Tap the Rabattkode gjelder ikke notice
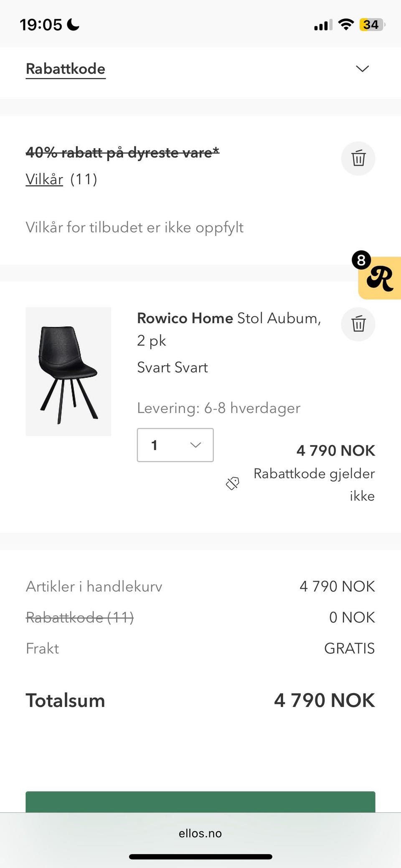Screen dimensions: 401x868 tap(314, 484)
